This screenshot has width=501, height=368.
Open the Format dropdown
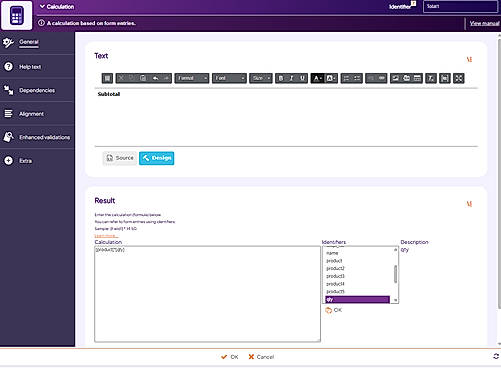click(x=192, y=78)
